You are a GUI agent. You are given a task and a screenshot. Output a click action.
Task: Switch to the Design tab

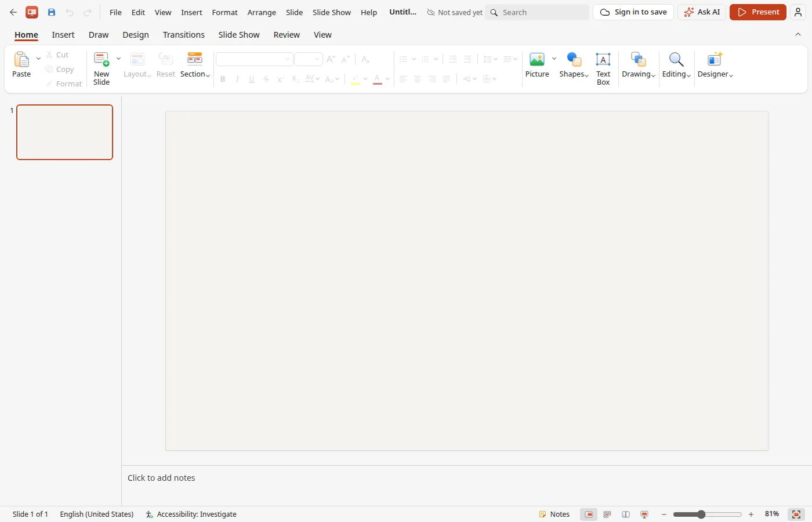(136, 35)
